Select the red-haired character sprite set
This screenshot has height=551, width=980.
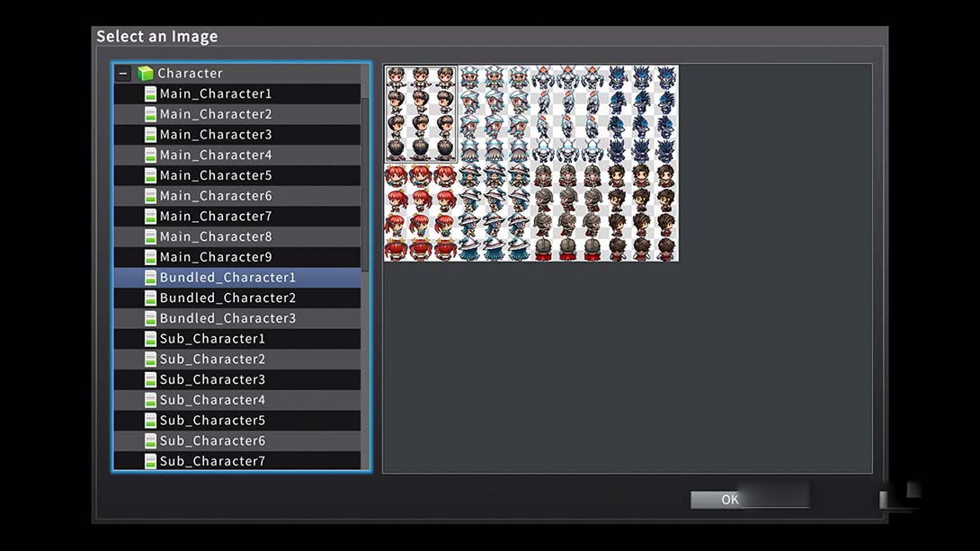[421, 212]
